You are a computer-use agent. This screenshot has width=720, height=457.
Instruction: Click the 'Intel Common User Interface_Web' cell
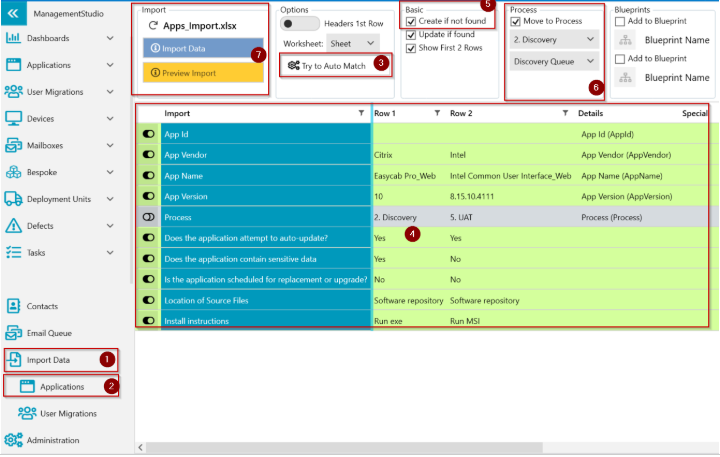[510, 175]
